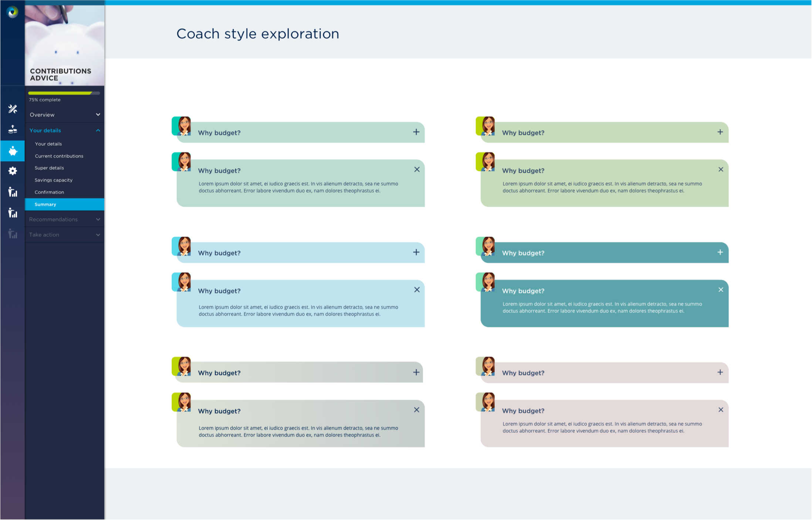Click Why budget? title on collapsed pale pink card
The height and width of the screenshot is (520, 812).
pos(523,373)
